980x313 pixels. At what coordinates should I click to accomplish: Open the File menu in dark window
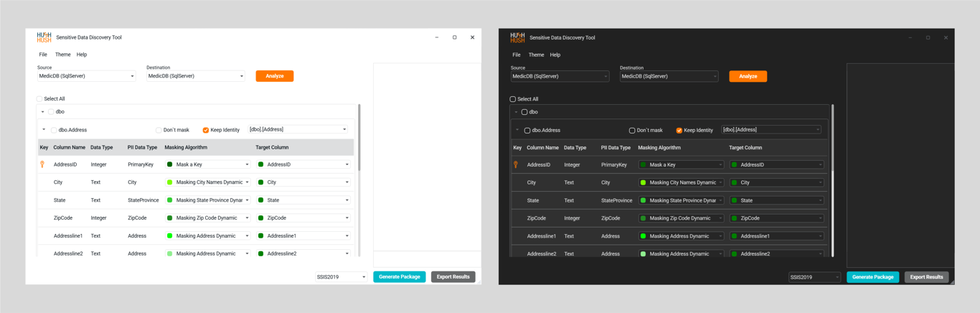(x=516, y=55)
